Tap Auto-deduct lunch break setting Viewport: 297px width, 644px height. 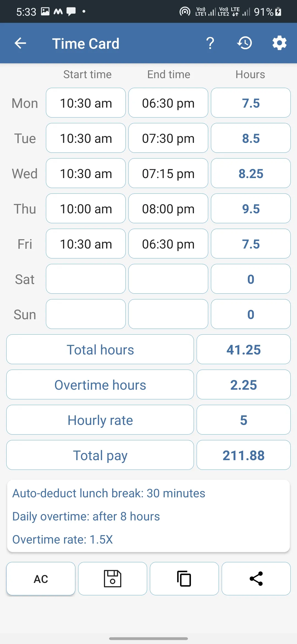(109, 493)
